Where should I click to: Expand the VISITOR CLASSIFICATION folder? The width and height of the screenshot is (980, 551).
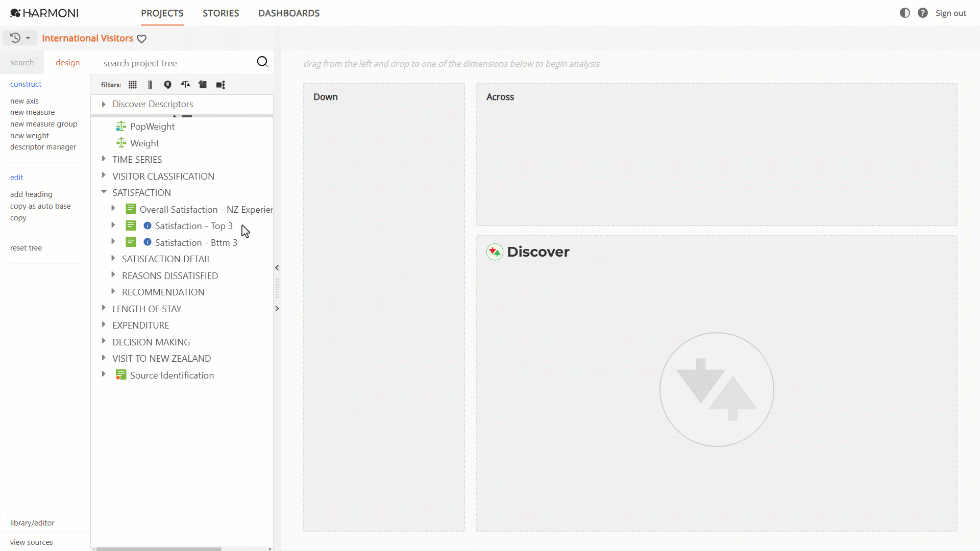104,176
